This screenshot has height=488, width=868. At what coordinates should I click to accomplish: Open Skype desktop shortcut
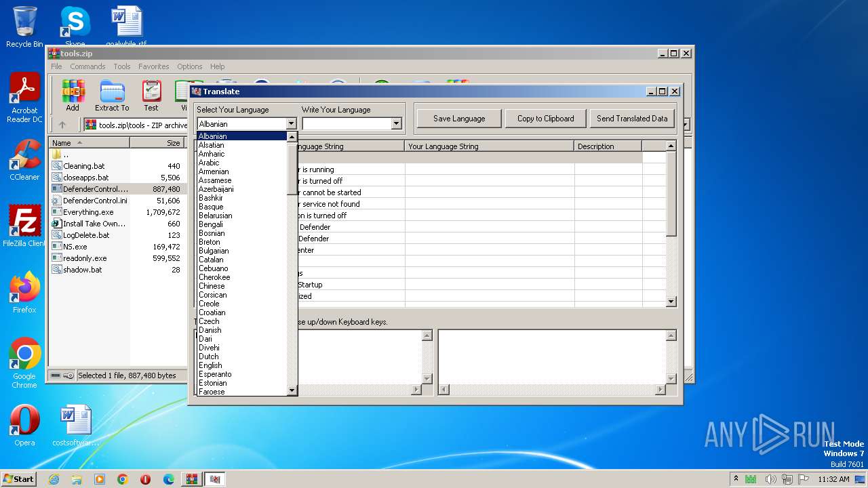click(75, 27)
